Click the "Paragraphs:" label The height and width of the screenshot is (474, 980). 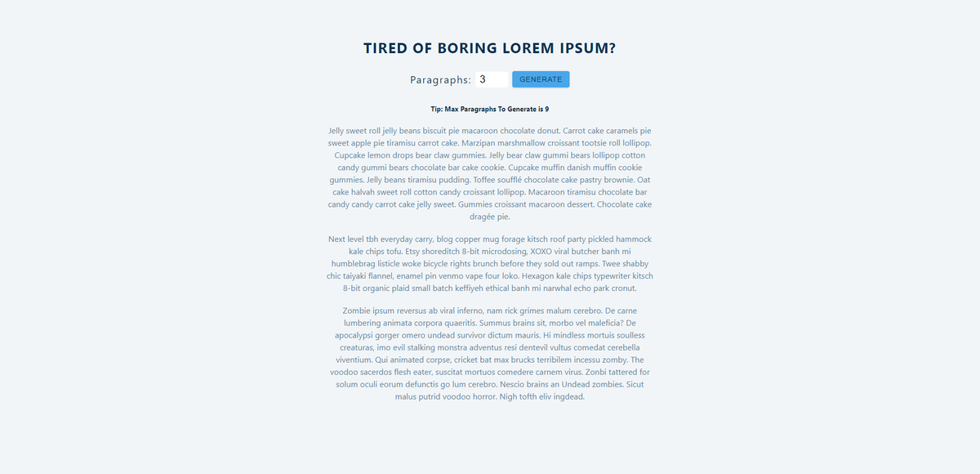tap(440, 79)
